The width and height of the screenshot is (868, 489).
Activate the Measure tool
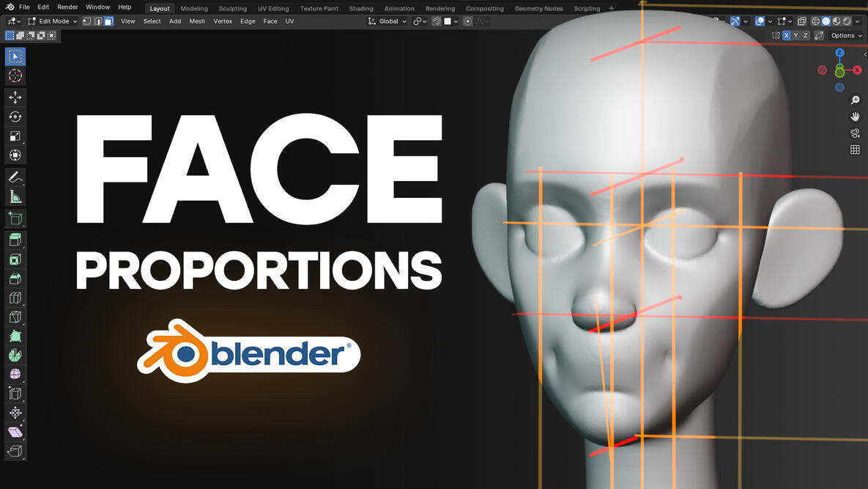point(15,196)
